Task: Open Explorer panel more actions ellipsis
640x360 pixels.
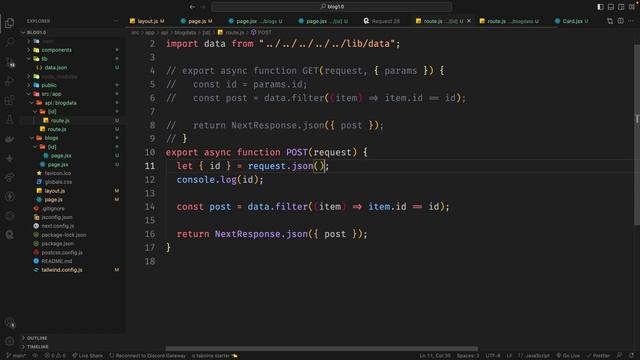Action: [116, 21]
